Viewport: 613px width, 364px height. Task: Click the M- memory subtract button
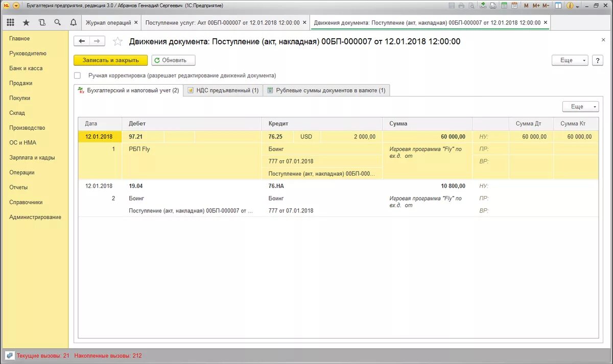click(x=546, y=6)
